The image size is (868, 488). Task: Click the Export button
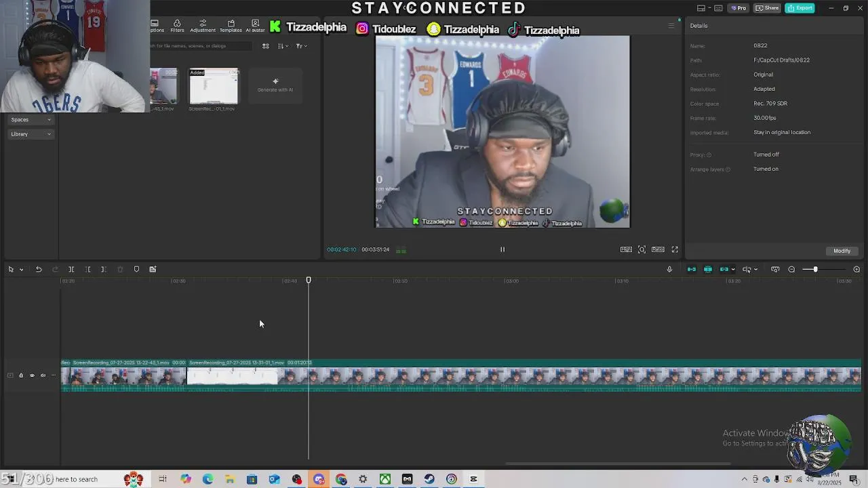point(800,8)
